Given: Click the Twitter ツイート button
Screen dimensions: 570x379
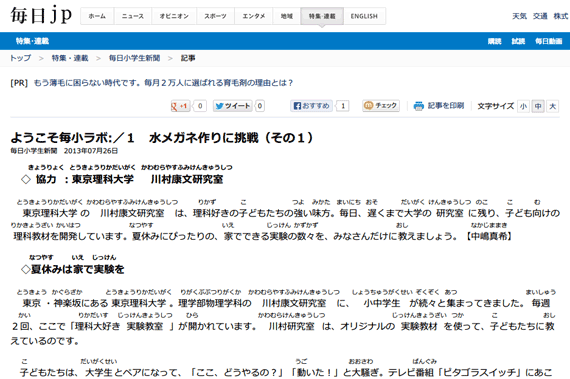Looking at the screenshot, I should point(233,106).
